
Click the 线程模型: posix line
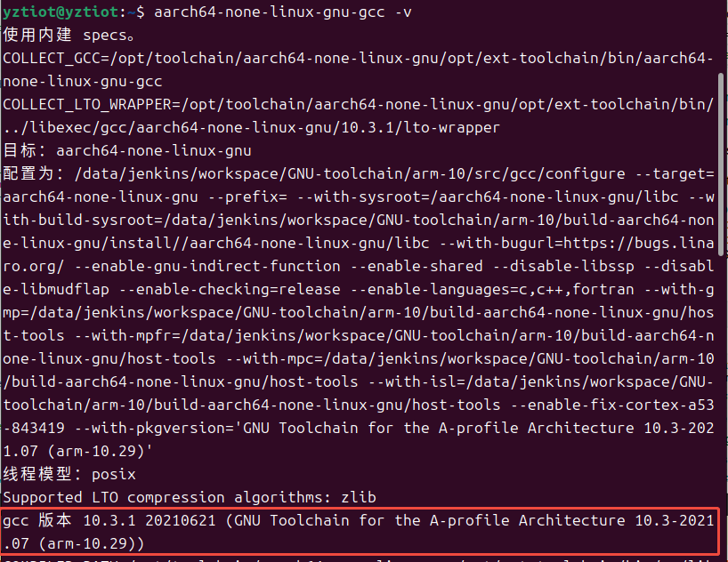tap(69, 474)
